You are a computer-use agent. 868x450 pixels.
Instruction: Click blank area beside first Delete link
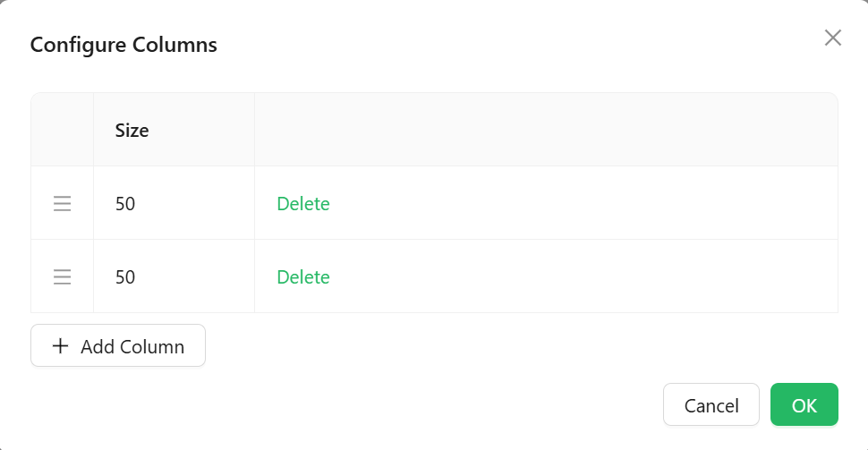point(582,204)
